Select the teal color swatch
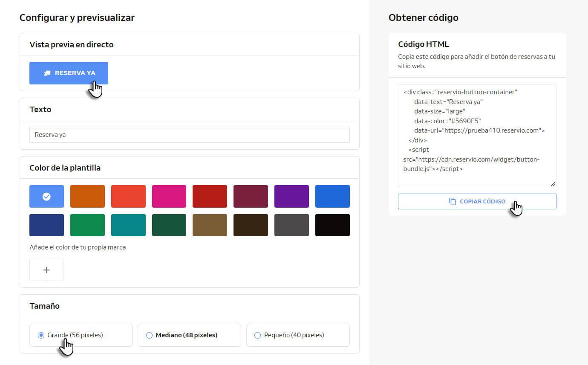This screenshot has width=588, height=365. (128, 225)
